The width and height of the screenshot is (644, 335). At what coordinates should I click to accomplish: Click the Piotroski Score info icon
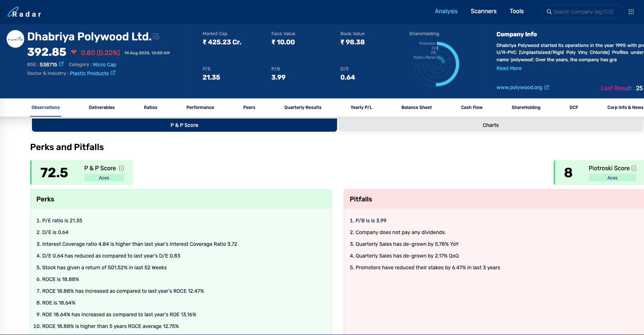[634, 168]
